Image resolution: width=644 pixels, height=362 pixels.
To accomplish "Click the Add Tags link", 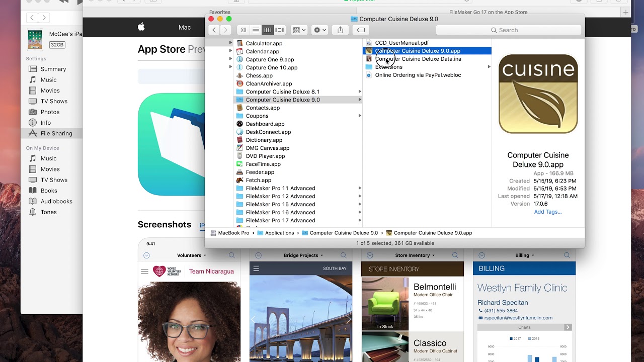I will pos(547,212).
